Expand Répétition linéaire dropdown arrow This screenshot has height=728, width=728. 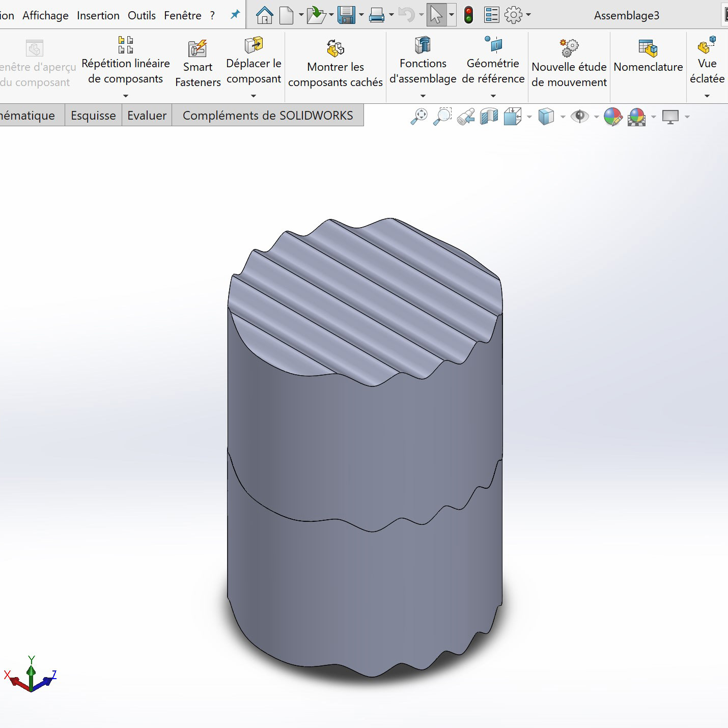[x=126, y=96]
